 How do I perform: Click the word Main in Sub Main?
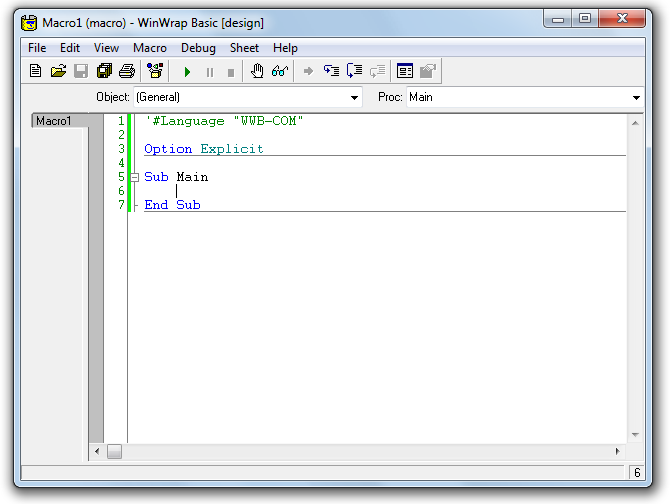pos(192,177)
